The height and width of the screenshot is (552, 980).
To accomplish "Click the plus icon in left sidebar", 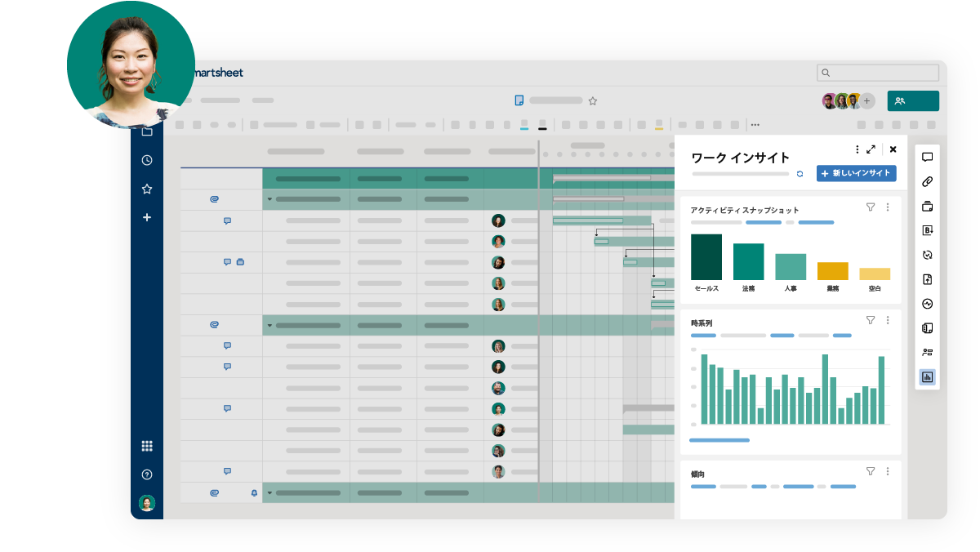I will pos(147,217).
